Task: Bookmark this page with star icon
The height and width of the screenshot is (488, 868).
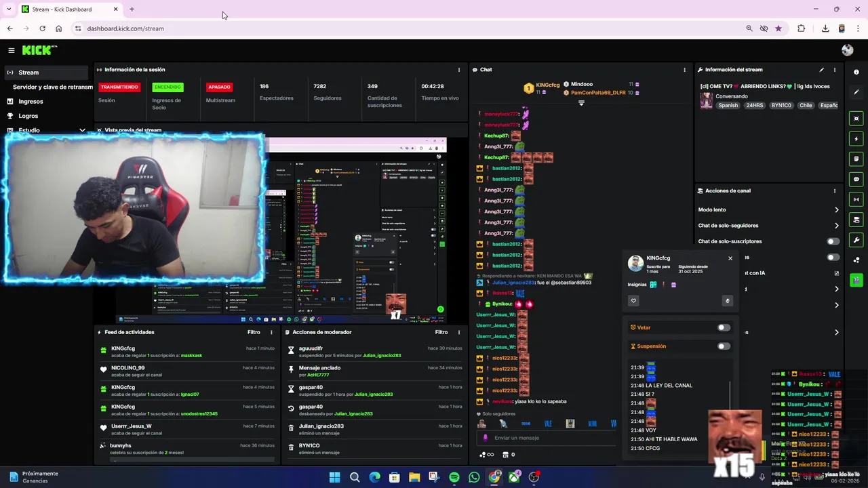Action: point(778,28)
